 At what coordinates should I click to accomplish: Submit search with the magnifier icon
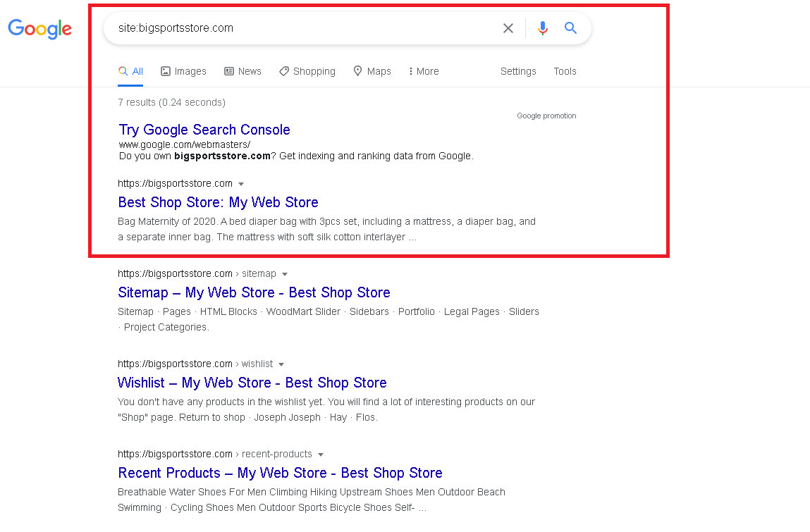coord(570,28)
